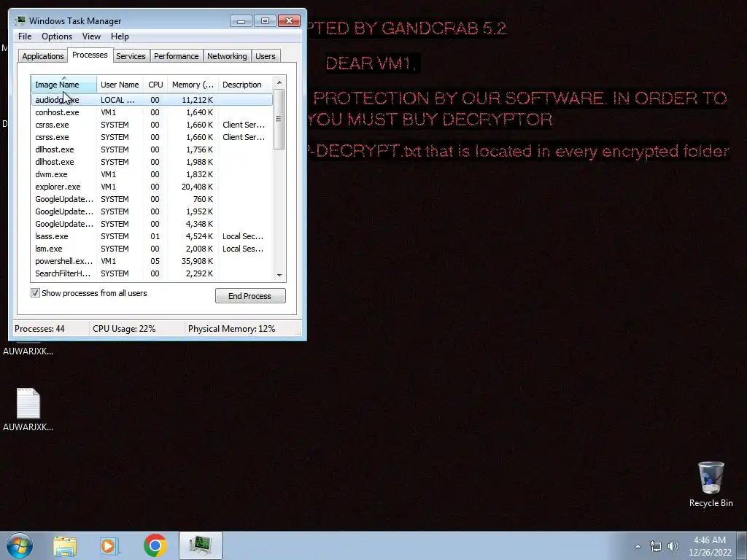This screenshot has width=747, height=560.
Task: Open the View menu
Action: click(91, 36)
